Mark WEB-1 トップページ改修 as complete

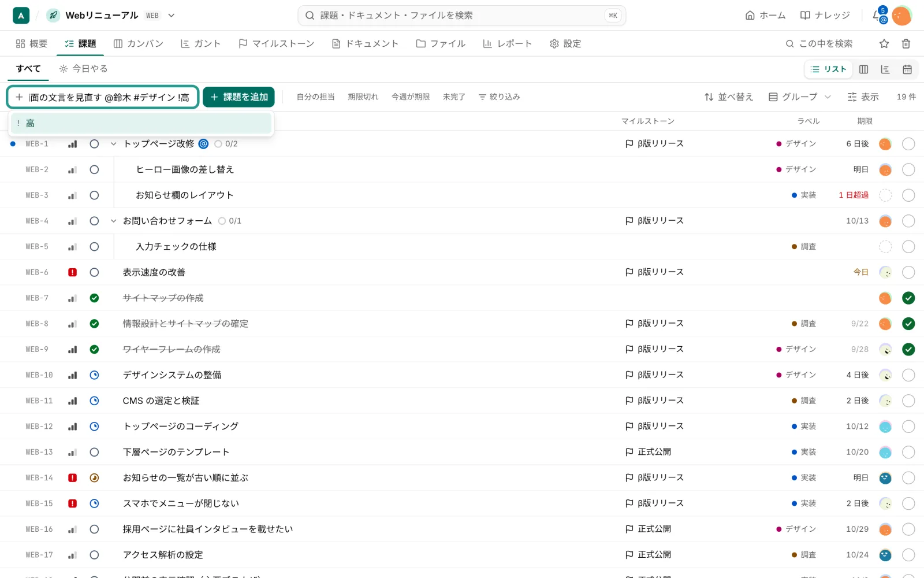coord(908,144)
